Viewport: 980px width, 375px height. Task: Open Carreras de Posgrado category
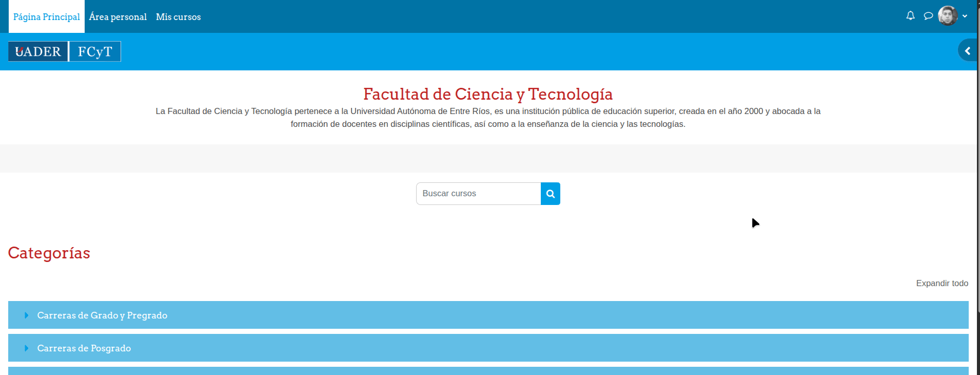[x=84, y=348]
